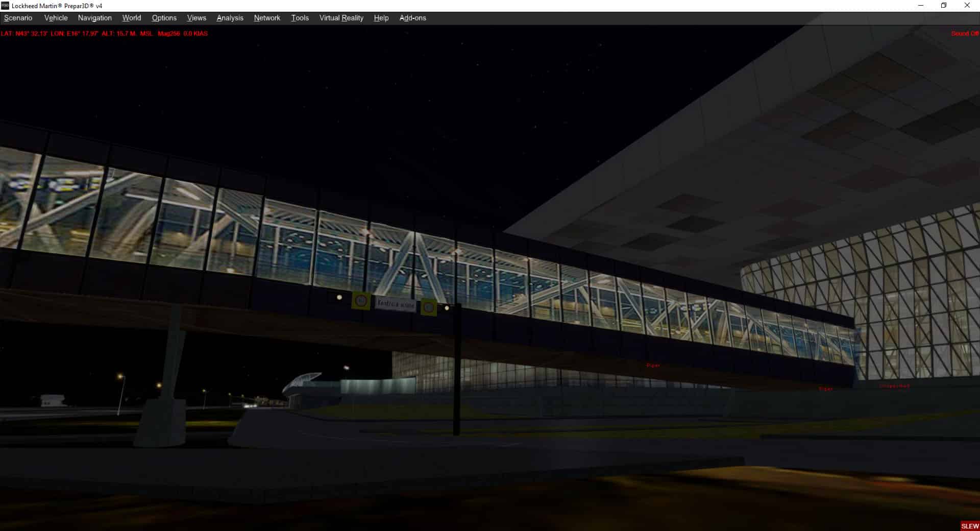Expand the Navigation menu

click(x=94, y=18)
